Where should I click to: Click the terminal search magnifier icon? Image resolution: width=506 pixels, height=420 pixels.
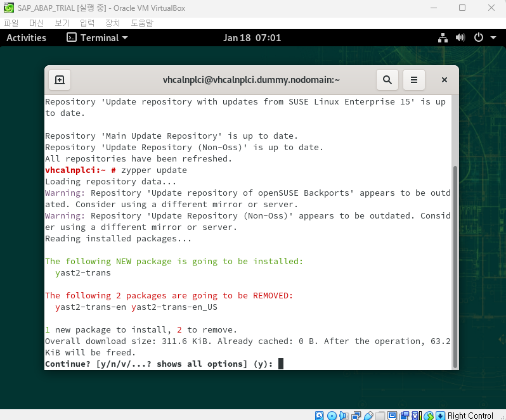pos(387,80)
